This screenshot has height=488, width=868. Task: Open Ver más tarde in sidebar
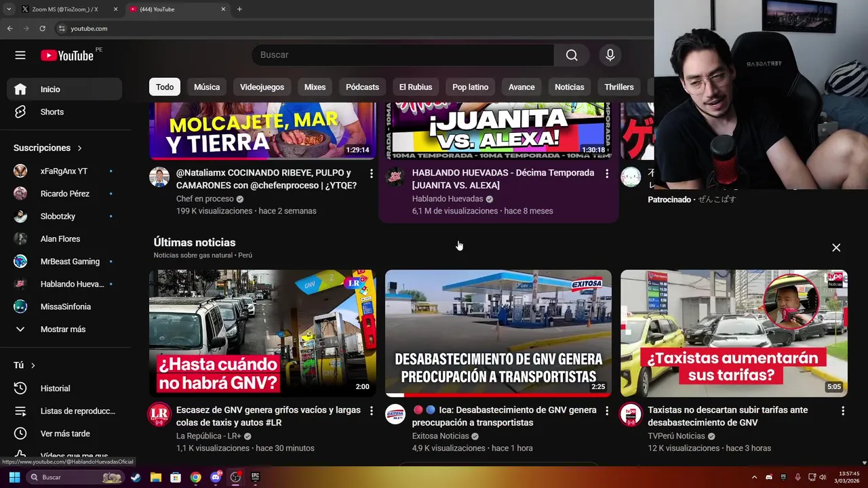click(x=64, y=433)
